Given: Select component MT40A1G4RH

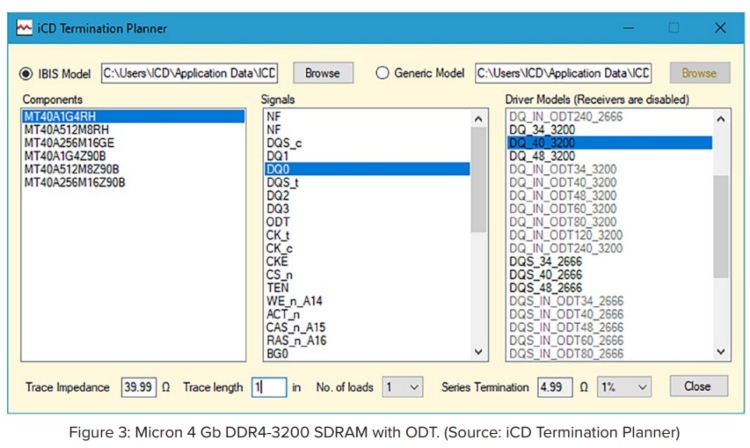Looking at the screenshot, I should (x=133, y=116).
